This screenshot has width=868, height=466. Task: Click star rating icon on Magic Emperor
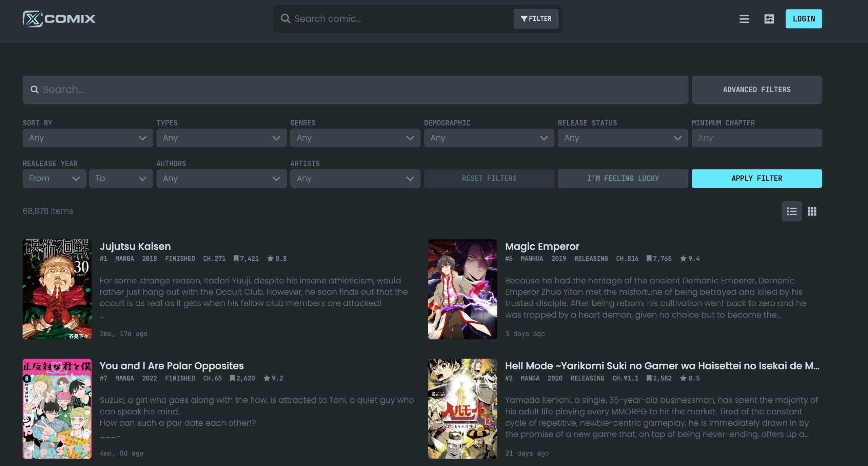pyautogui.click(x=683, y=259)
